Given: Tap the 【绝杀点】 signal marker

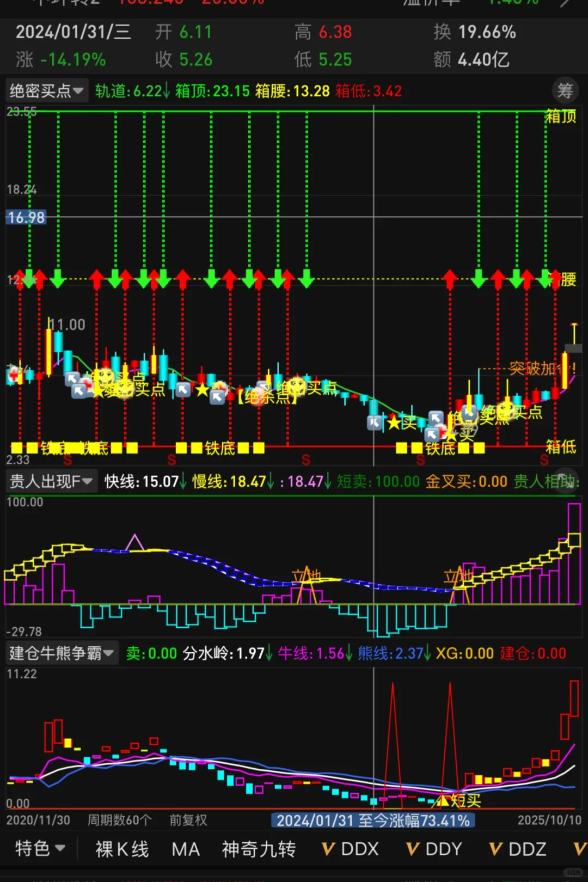Looking at the screenshot, I should pyautogui.click(x=267, y=396).
